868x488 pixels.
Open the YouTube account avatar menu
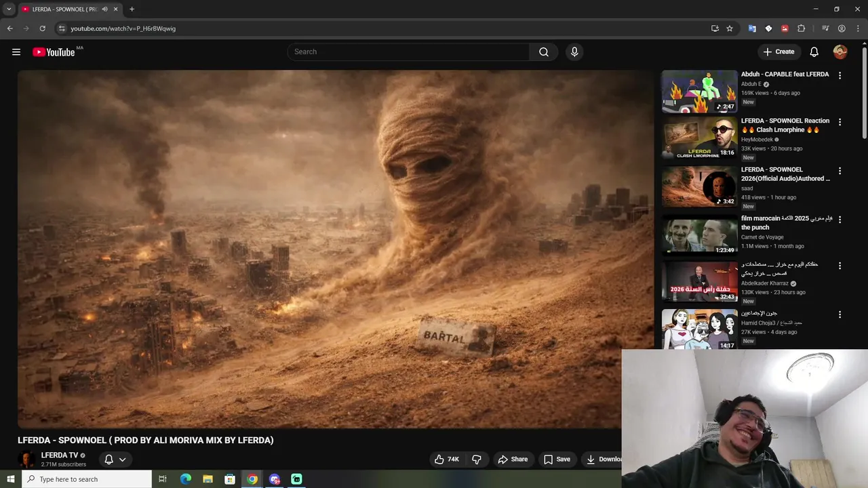click(x=840, y=52)
